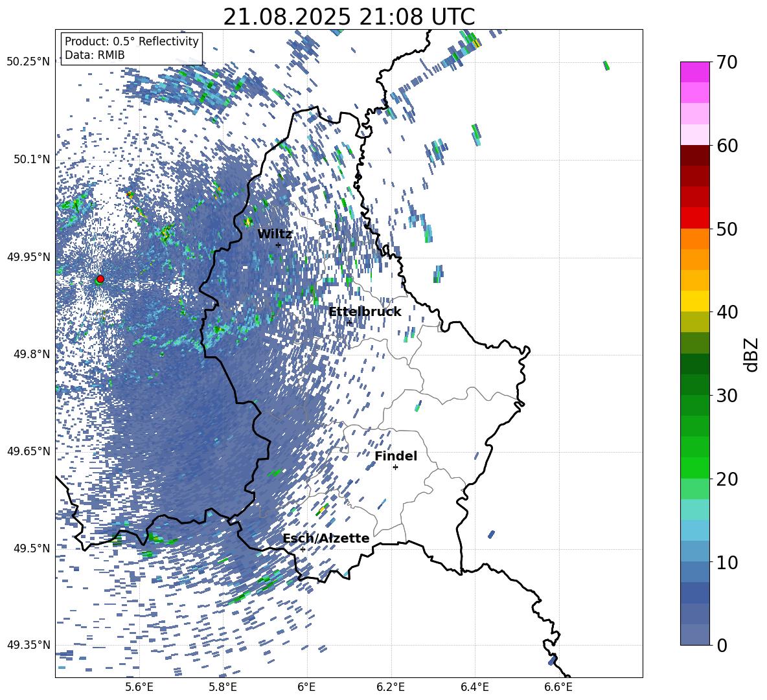Image resolution: width=767 pixels, height=700 pixels.
Task: Click the colorbar tick label 10
Action: (727, 562)
